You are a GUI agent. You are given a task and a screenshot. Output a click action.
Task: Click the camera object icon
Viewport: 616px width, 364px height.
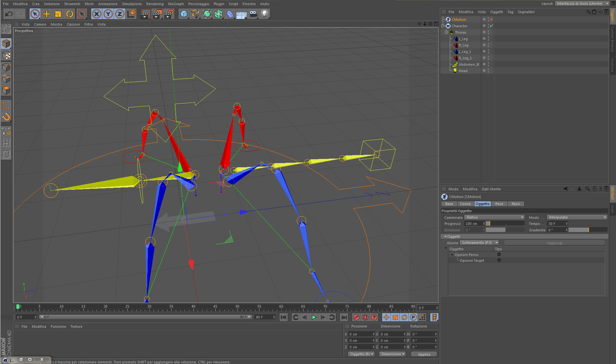click(x=253, y=14)
